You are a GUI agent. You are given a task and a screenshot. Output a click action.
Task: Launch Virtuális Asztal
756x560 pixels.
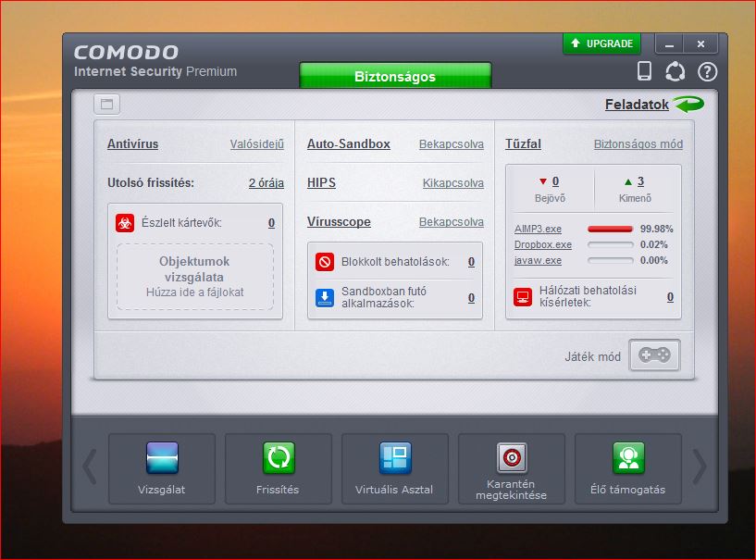click(x=395, y=468)
